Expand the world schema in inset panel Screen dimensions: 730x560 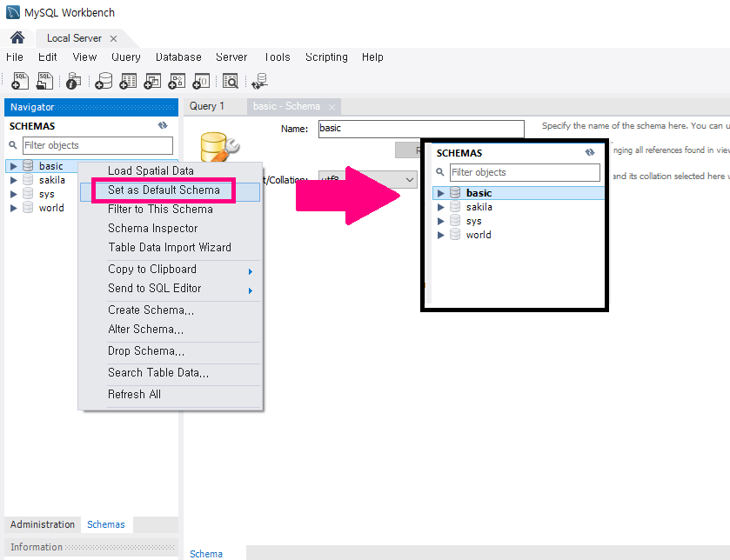(441, 235)
